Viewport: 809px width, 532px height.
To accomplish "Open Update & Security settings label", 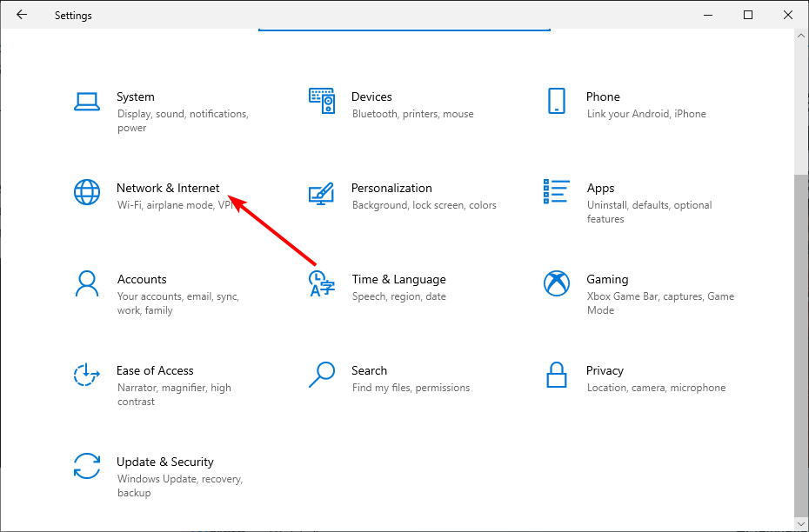I will [165, 462].
